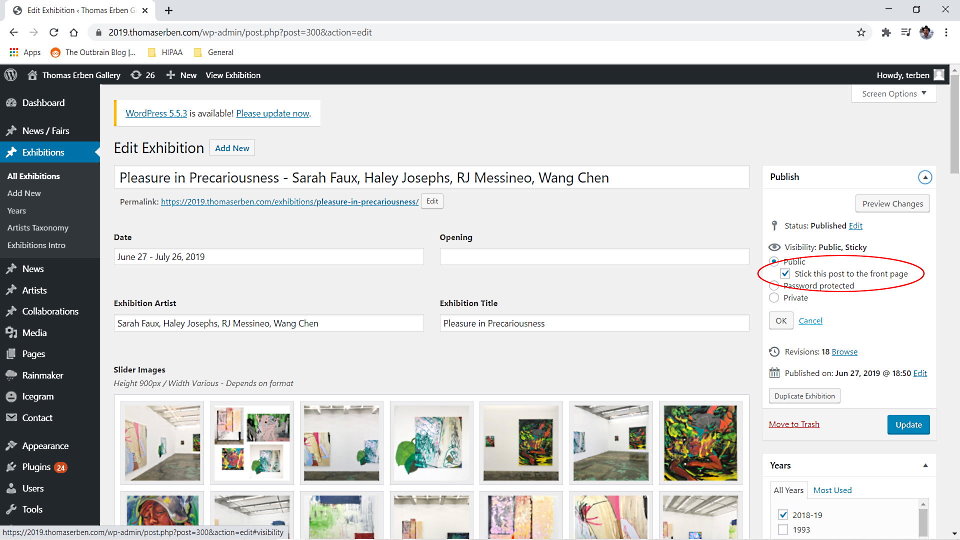Image resolution: width=960 pixels, height=540 pixels.
Task: Click Move to Trash link
Action: click(x=793, y=424)
